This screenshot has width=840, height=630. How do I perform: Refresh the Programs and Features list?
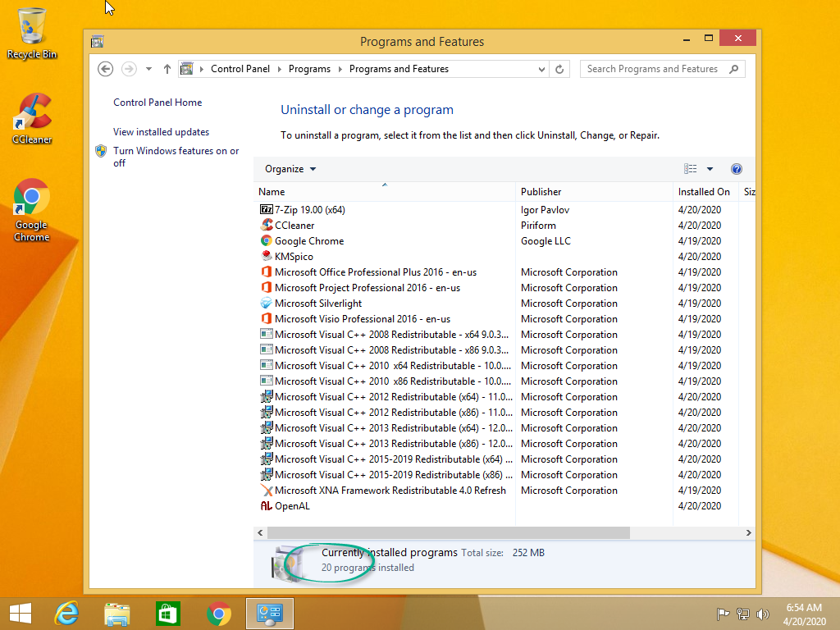559,69
